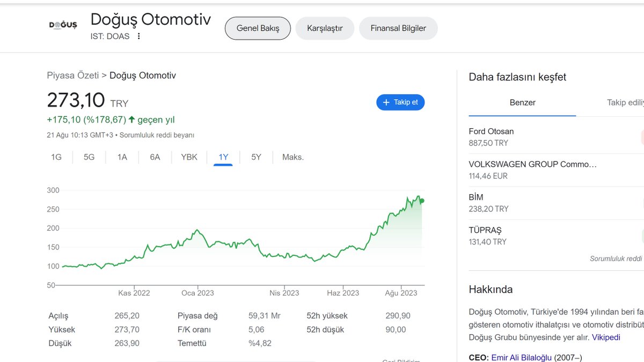Show the Maks. time range
The image size is (644, 362).
293,157
